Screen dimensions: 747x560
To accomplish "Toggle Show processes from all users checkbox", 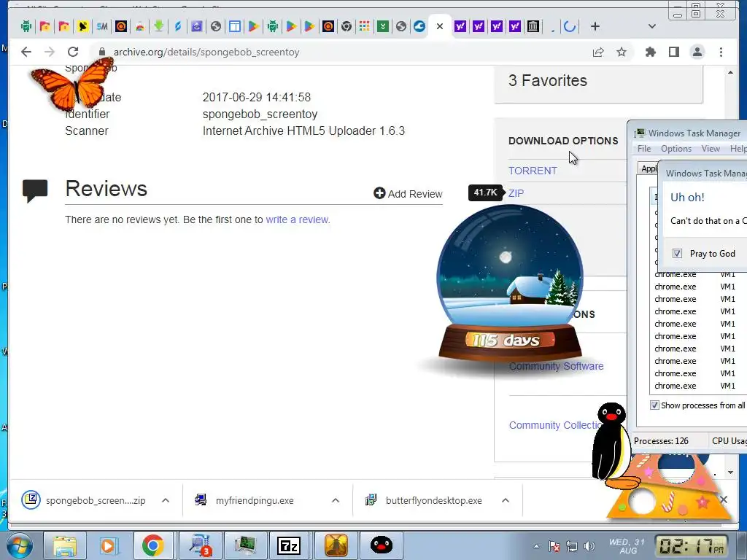I will [x=654, y=405].
